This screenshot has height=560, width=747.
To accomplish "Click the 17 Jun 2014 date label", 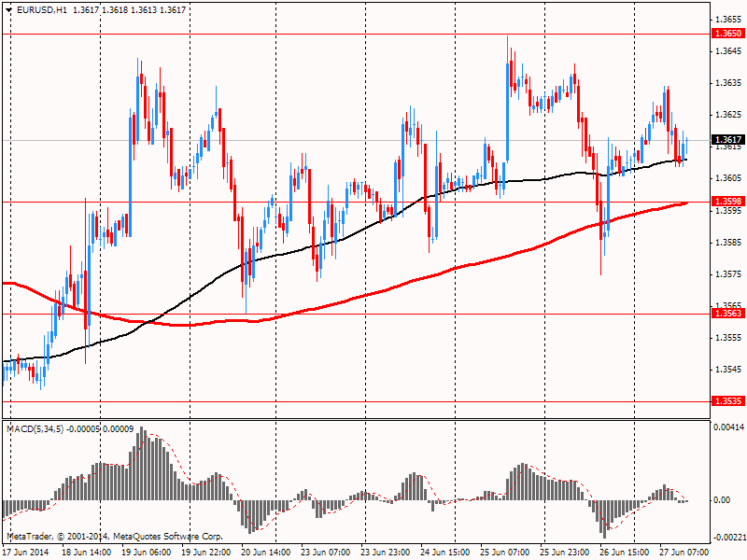I will click(x=26, y=553).
